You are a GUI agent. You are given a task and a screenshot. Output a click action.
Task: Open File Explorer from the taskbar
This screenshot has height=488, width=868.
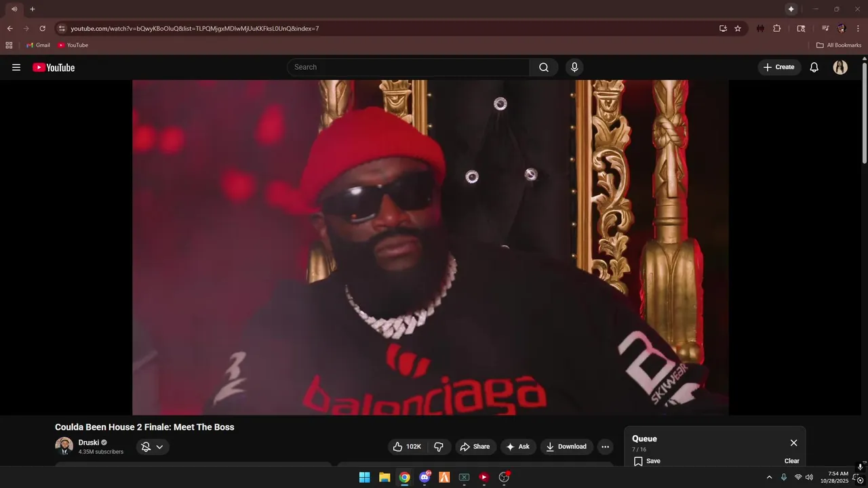pyautogui.click(x=384, y=477)
